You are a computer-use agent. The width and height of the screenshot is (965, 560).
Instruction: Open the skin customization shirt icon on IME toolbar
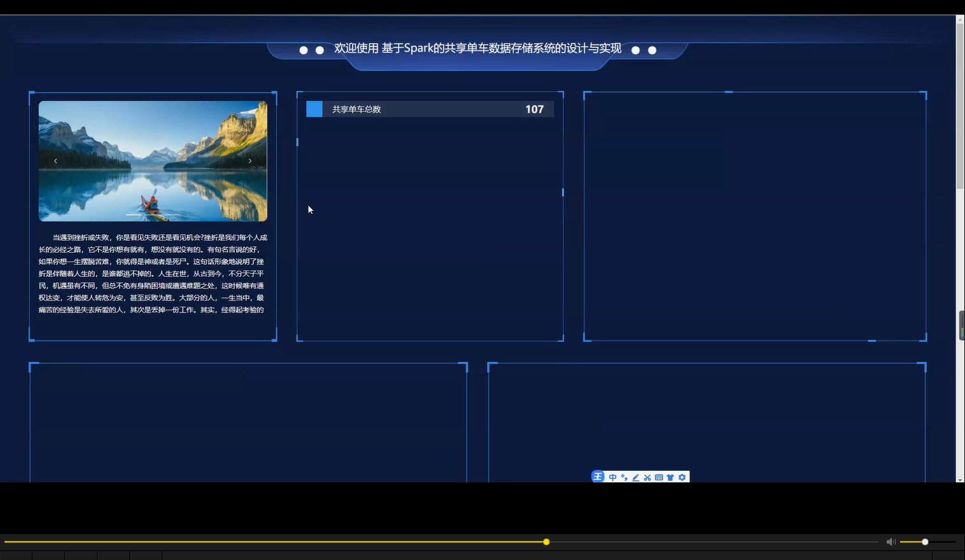tap(670, 477)
